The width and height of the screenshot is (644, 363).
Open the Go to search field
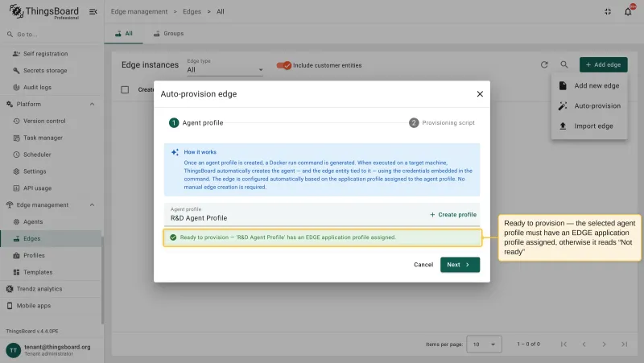[52, 35]
